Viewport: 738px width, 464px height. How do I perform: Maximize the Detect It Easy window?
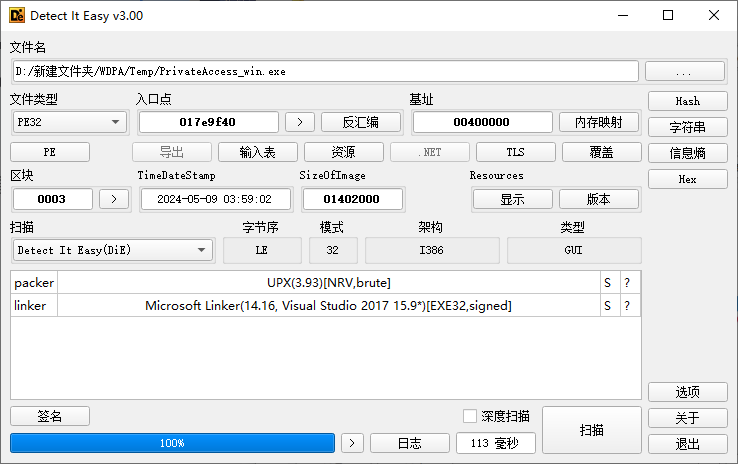pyautogui.click(x=668, y=16)
